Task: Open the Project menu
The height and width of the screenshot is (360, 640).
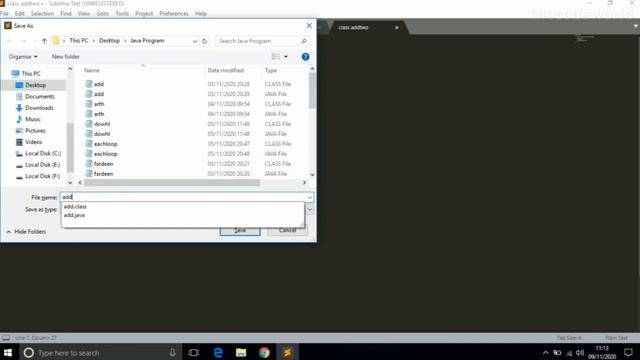Action: (x=144, y=13)
